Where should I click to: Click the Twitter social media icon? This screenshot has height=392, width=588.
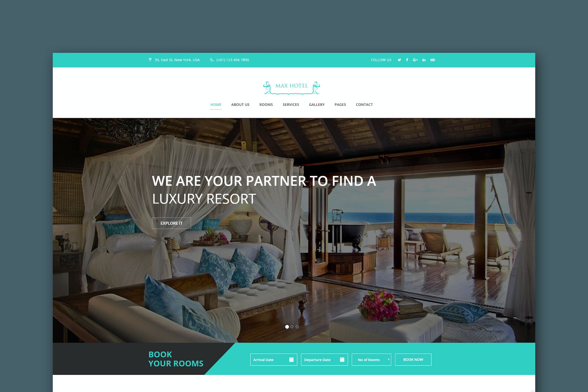point(399,60)
